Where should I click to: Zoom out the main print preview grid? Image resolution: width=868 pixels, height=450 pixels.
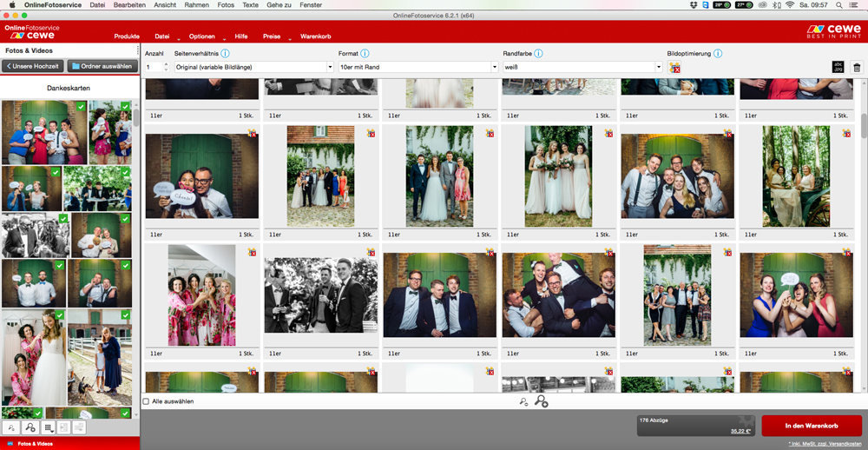click(x=523, y=401)
